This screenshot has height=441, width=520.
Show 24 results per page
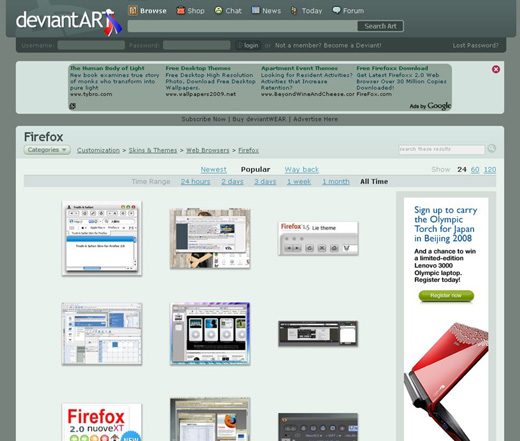point(462,169)
